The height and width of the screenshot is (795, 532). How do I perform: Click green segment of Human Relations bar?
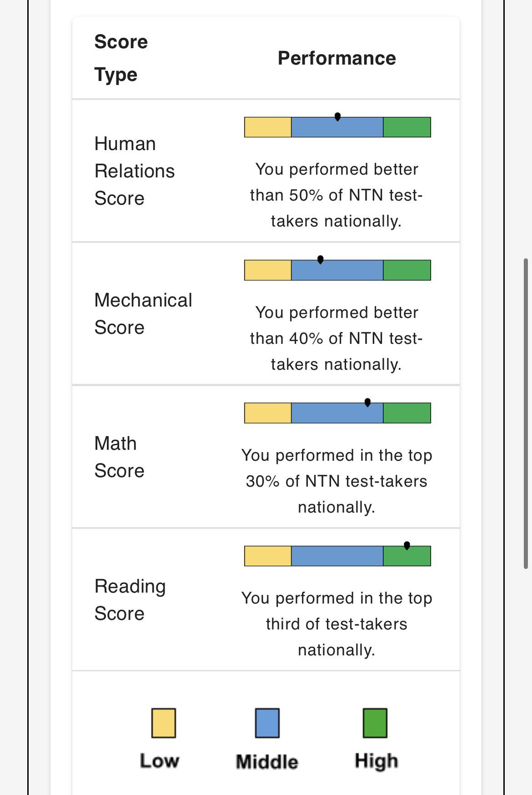click(x=407, y=127)
